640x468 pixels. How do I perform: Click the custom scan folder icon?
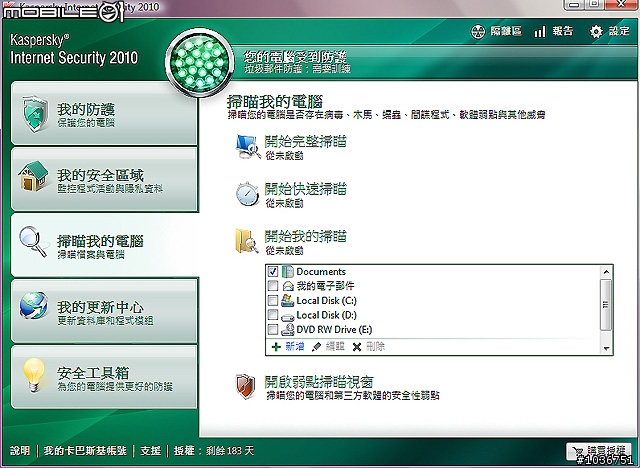247,241
